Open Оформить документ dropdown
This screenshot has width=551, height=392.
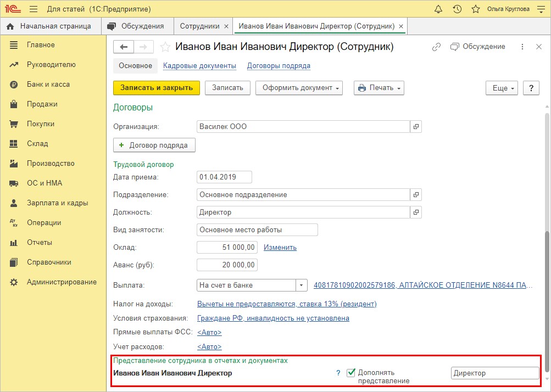(299, 88)
